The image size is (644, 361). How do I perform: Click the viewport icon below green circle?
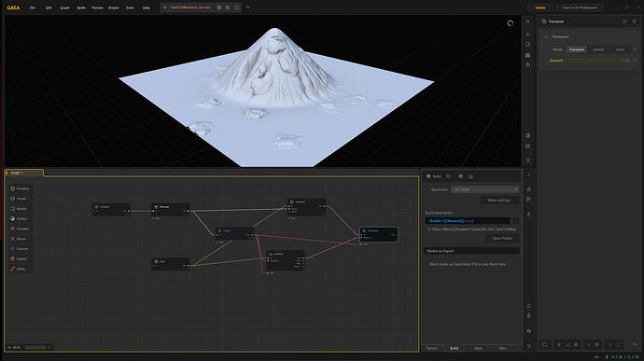[x=527, y=55]
